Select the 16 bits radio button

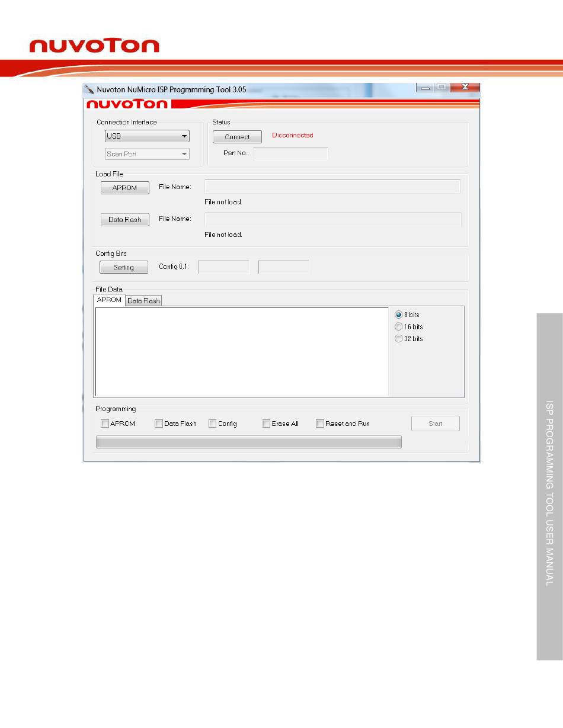click(x=398, y=326)
